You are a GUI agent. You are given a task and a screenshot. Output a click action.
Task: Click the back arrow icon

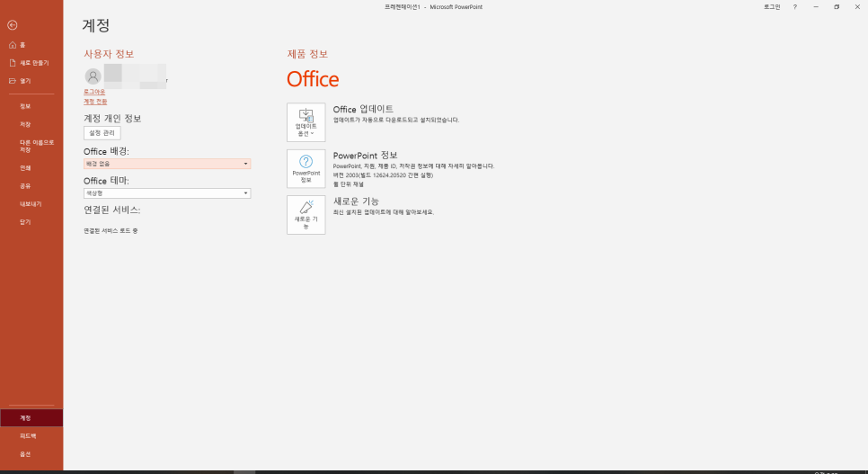click(13, 25)
